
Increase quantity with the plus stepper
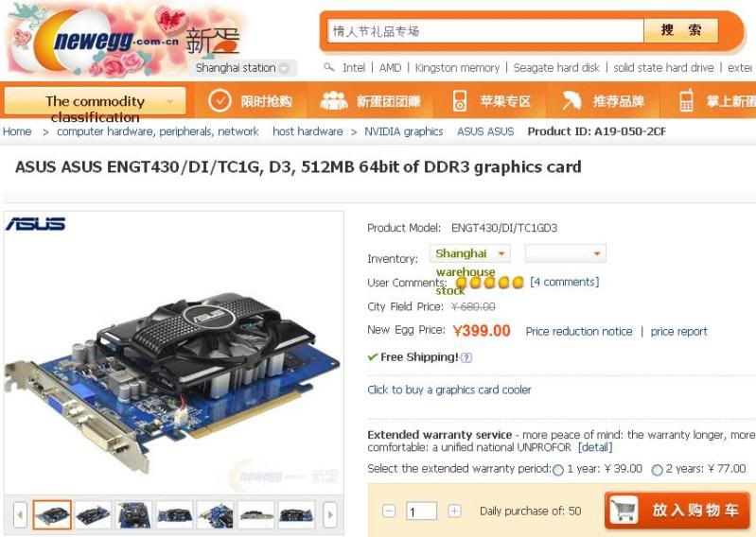[x=454, y=511]
